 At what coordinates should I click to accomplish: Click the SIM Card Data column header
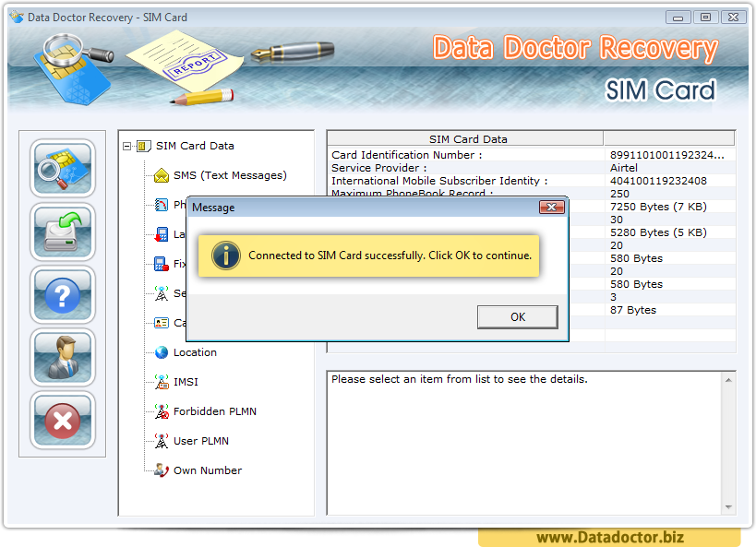[x=465, y=138]
